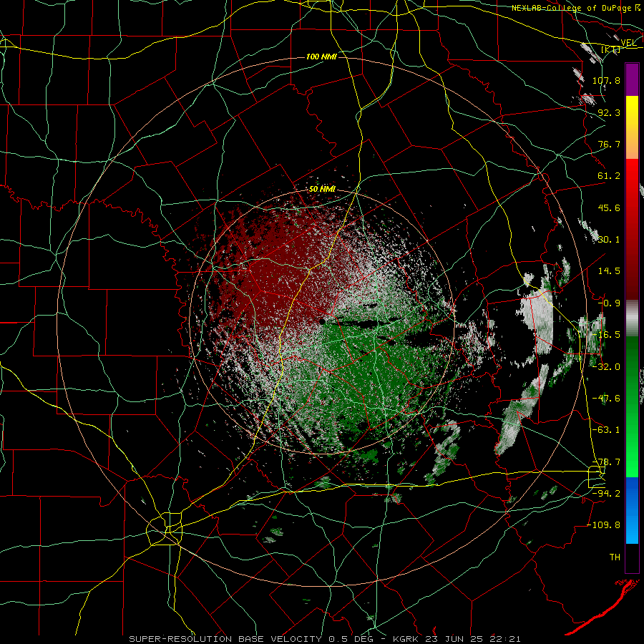The height and width of the screenshot is (644, 644).
Task: Click the Super-Resolution Base Velocity caption
Action: [325, 639]
